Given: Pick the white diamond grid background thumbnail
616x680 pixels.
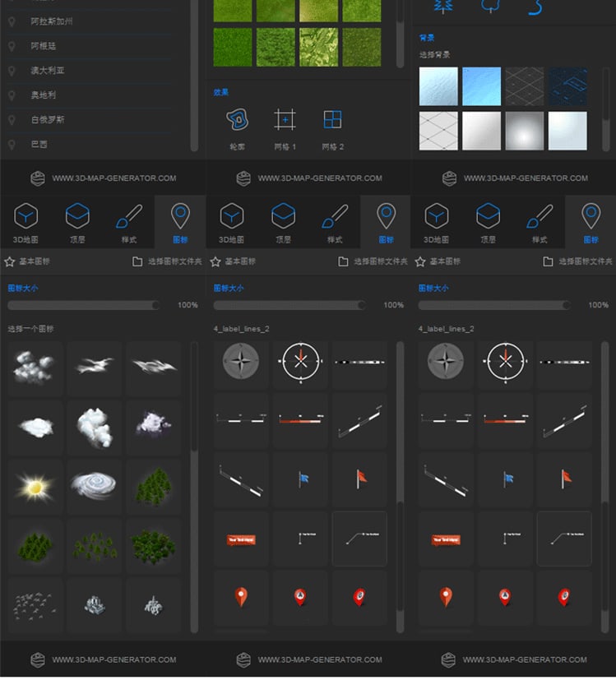Looking at the screenshot, I should 438,131.
